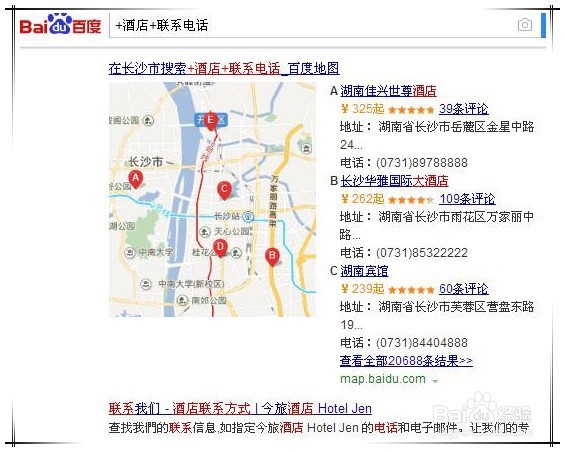Open the 湖南佳兴世尊酒店 link
Screen dimensions: 565x452
(388, 91)
